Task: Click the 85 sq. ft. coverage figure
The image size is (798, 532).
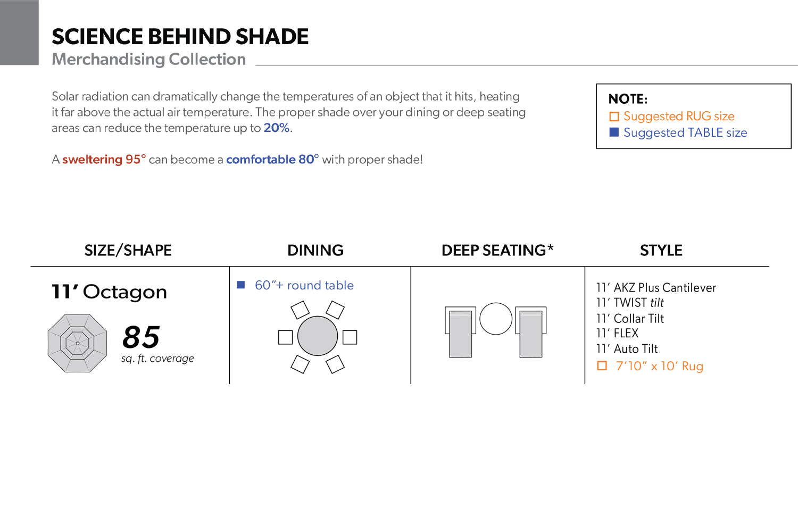Action: pos(157,344)
